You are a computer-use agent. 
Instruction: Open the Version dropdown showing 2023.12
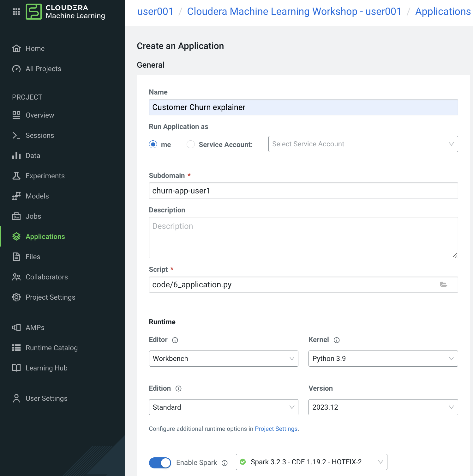pos(383,407)
